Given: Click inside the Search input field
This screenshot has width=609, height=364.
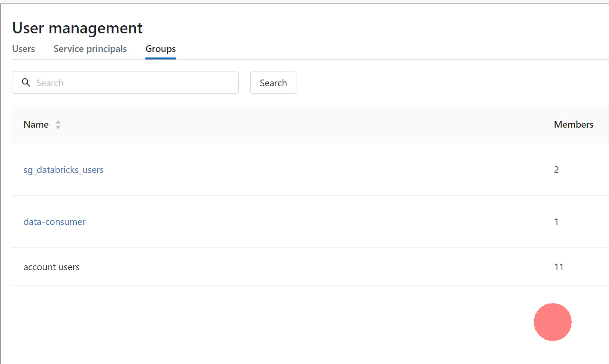Looking at the screenshot, I should 125,83.
